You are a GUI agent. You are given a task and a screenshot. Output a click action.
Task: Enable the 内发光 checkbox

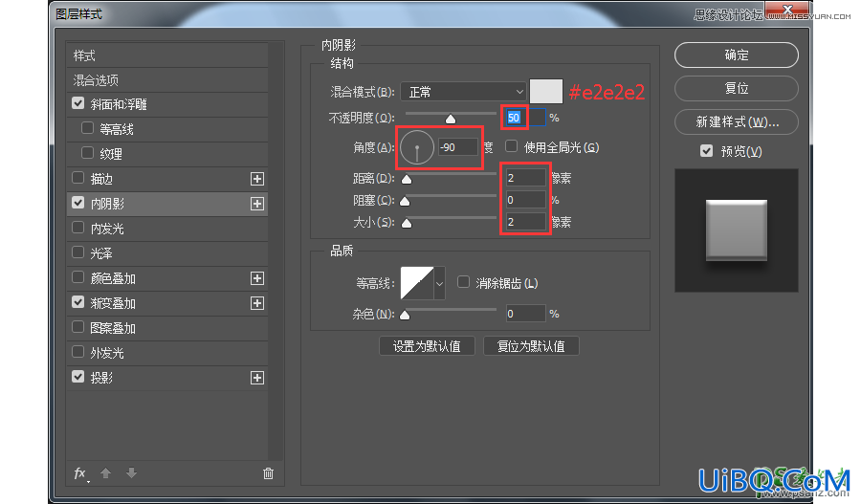point(78,228)
